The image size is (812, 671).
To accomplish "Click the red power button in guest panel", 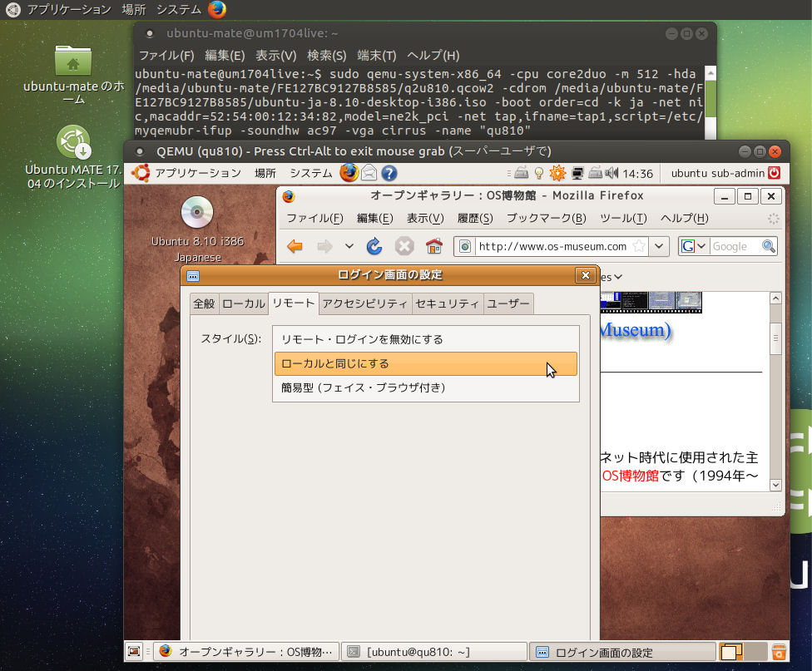I will click(775, 173).
